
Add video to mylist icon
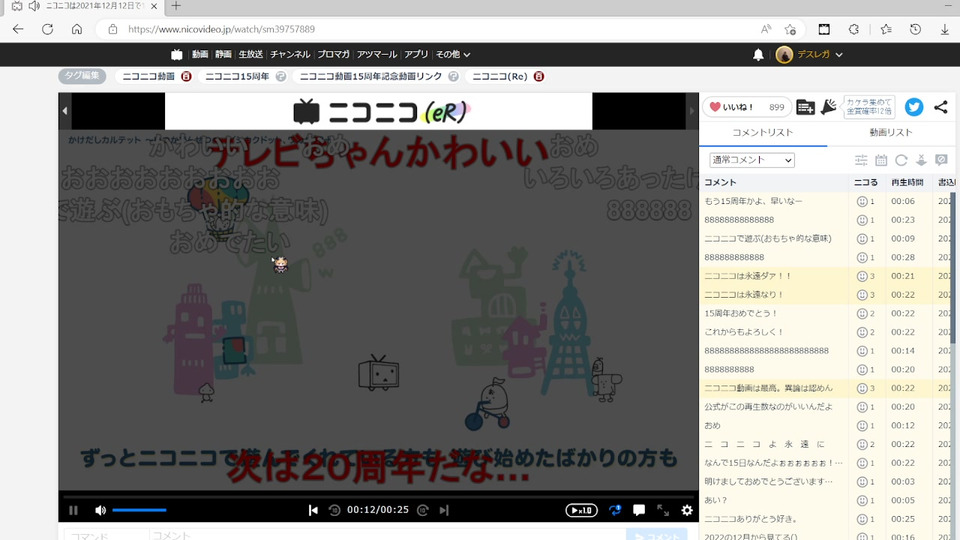click(805, 107)
